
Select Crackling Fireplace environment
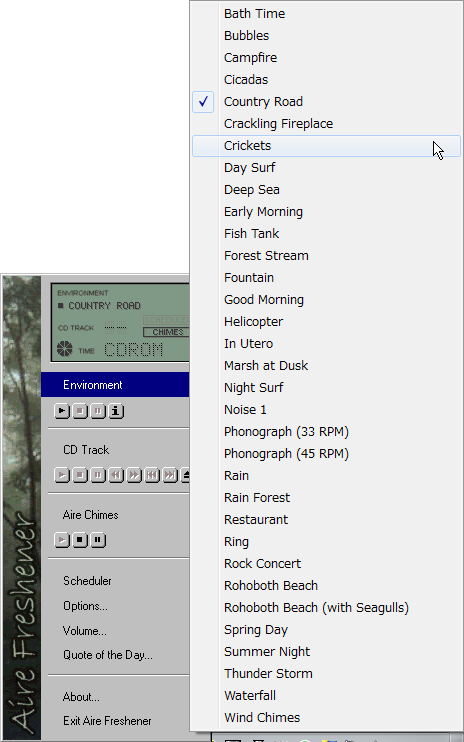point(326,124)
